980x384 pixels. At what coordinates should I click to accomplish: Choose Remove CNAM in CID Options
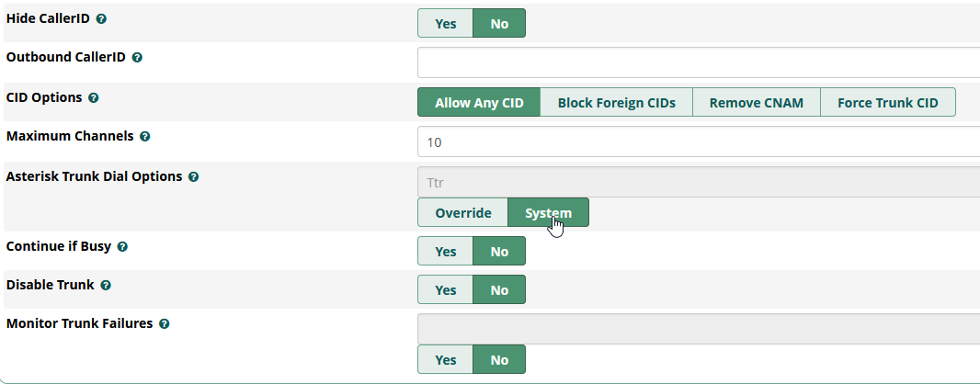pyautogui.click(x=757, y=102)
